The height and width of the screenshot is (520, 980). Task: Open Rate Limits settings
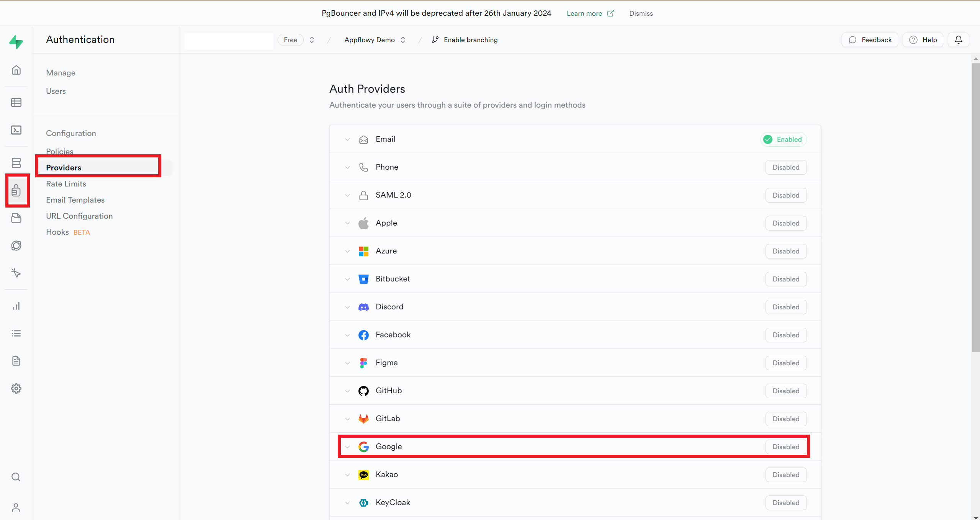66,184
